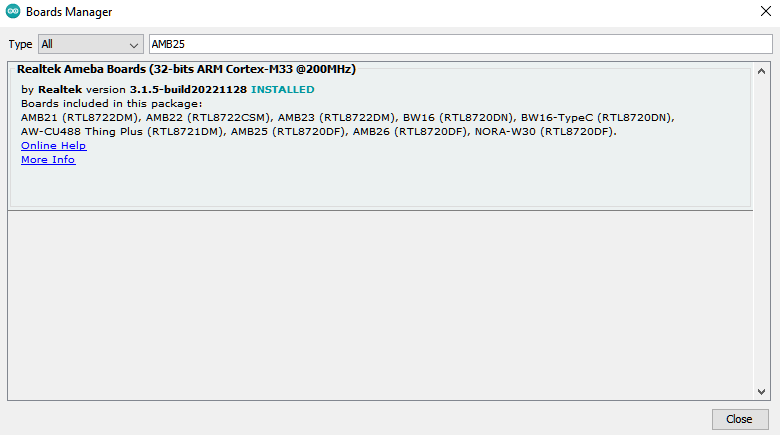The image size is (780, 435).
Task: Close the Boards Manager window with X
Action: coord(766,11)
